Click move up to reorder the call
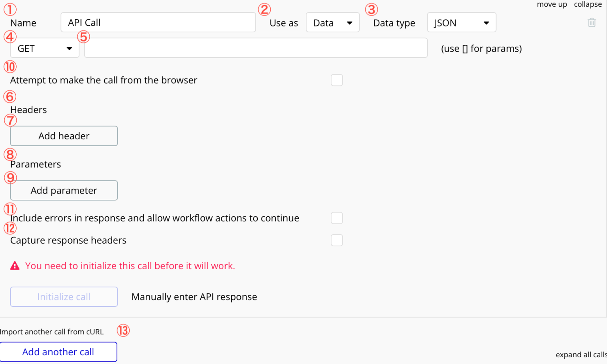This screenshot has height=364, width=607. (552, 4)
